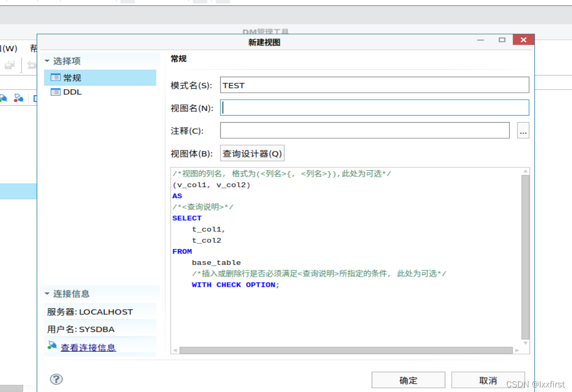The image size is (572, 392).
Task: Click the WITH CHECK OPTION line
Action: click(x=235, y=285)
